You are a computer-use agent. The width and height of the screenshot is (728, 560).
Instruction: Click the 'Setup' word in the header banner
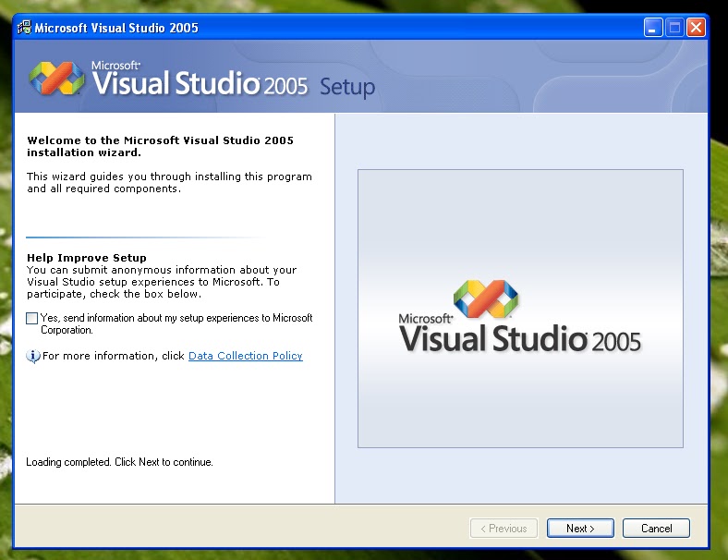[347, 87]
